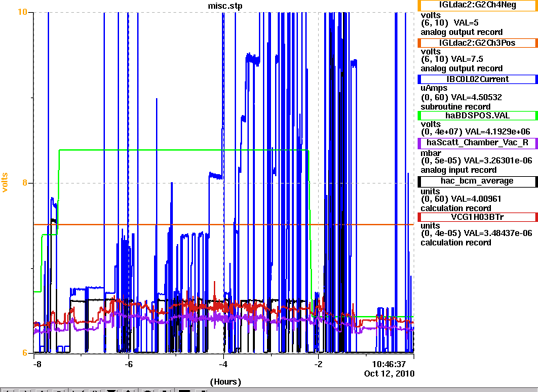Click units label under hac_bcm_average
The height and width of the screenshot is (392, 538).
[430, 192]
